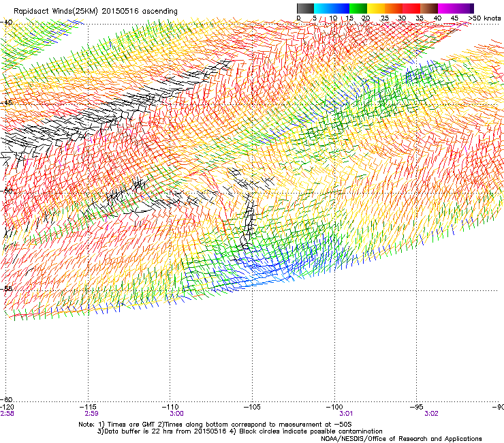Viewport: 504px width, 443px height.
Task: Click the '25' legend scale label
Action: (385, 18)
